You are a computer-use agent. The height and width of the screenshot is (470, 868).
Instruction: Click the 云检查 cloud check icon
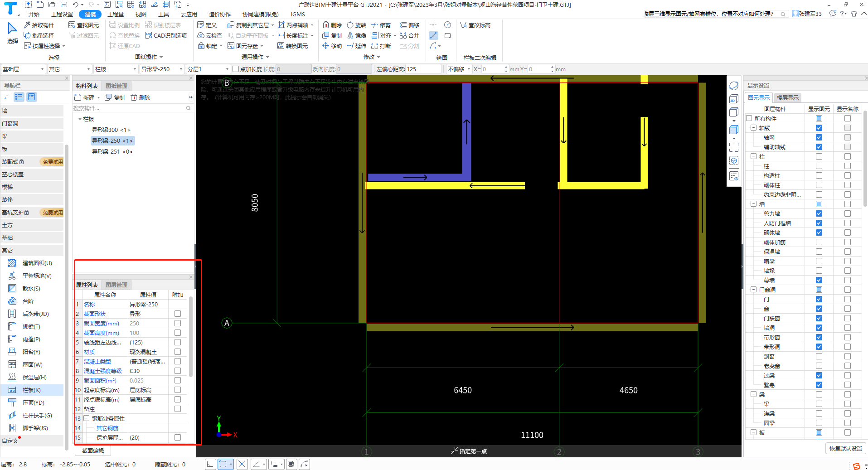[210, 35]
